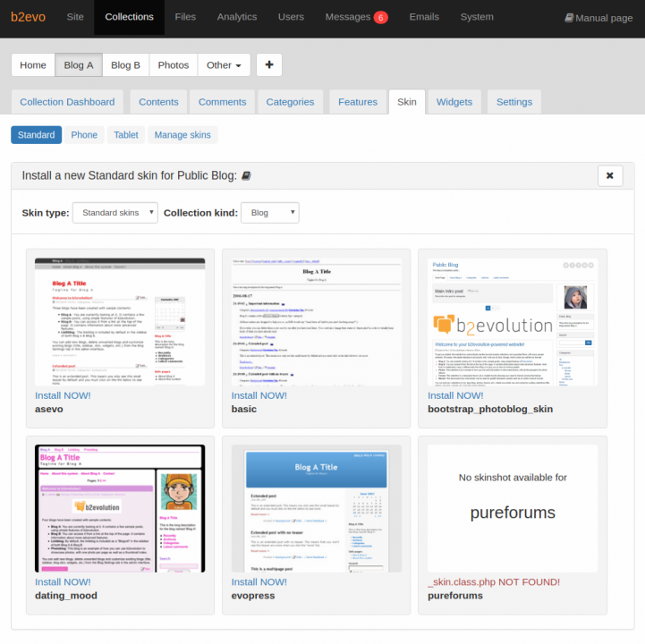Open the Files menu
The width and height of the screenshot is (645, 644).
coord(185,17)
